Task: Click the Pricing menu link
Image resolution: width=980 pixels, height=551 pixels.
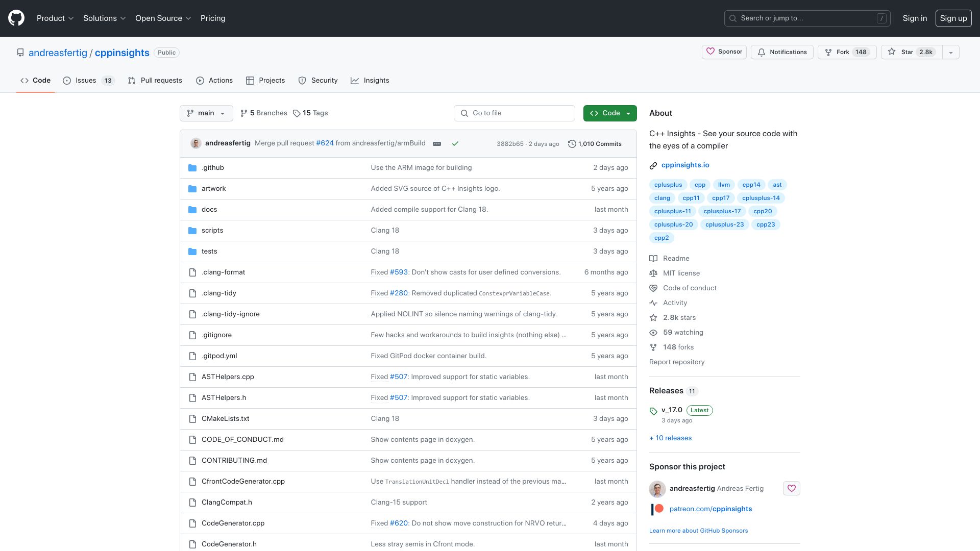Action: click(213, 18)
